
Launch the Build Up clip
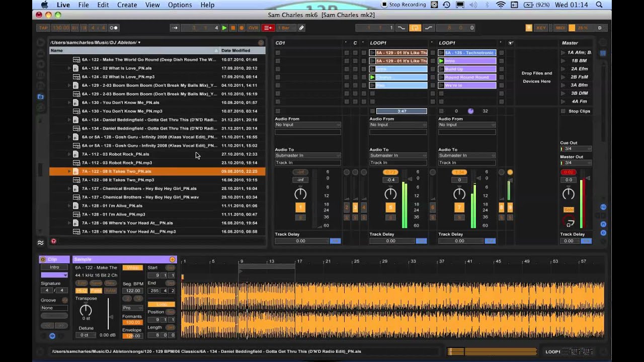(x=441, y=69)
